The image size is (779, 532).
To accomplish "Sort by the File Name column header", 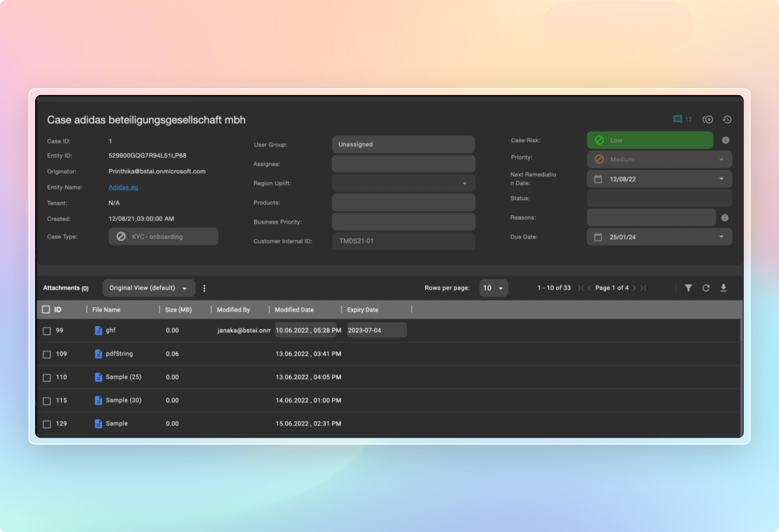I will tap(106, 310).
